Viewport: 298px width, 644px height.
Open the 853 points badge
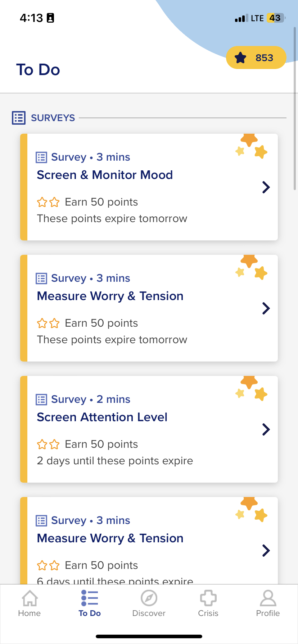click(256, 57)
